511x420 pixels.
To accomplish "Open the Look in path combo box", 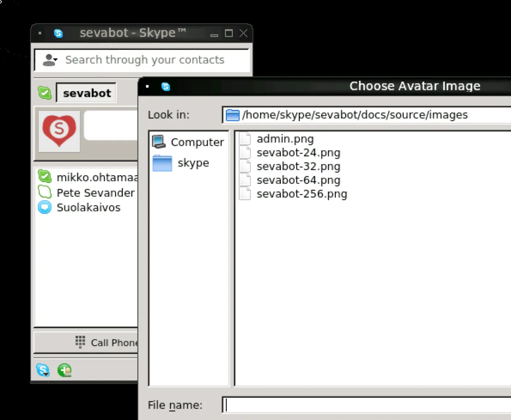I will pos(367,115).
